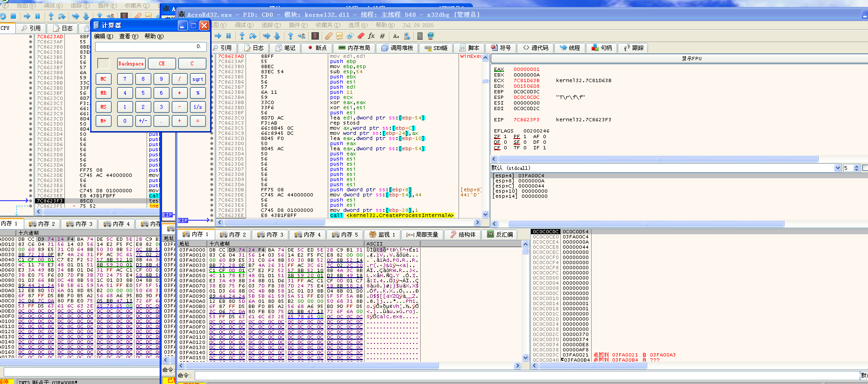Toggle sign with calculator +/- button
The image size is (868, 384).
coord(143,121)
